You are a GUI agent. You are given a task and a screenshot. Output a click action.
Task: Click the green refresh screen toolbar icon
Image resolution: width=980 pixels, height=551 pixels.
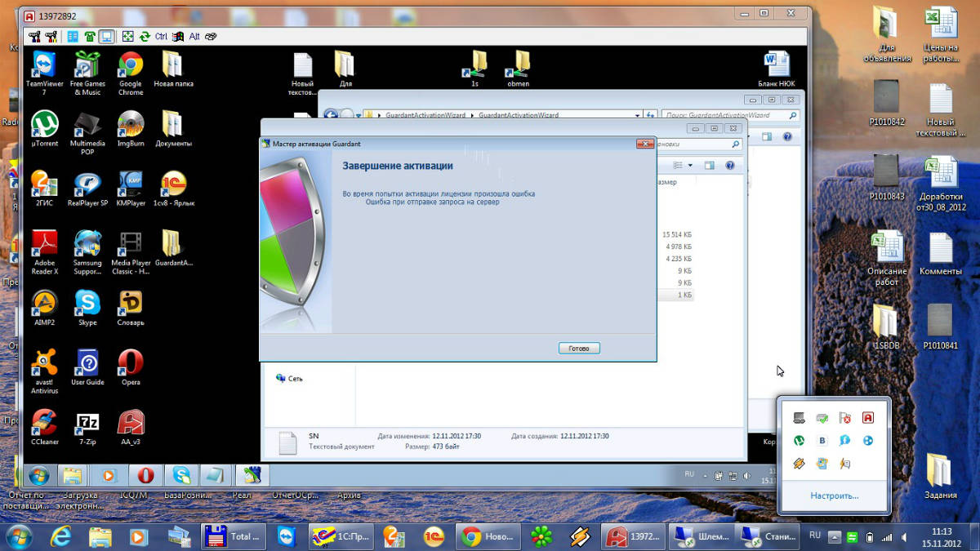(x=145, y=37)
